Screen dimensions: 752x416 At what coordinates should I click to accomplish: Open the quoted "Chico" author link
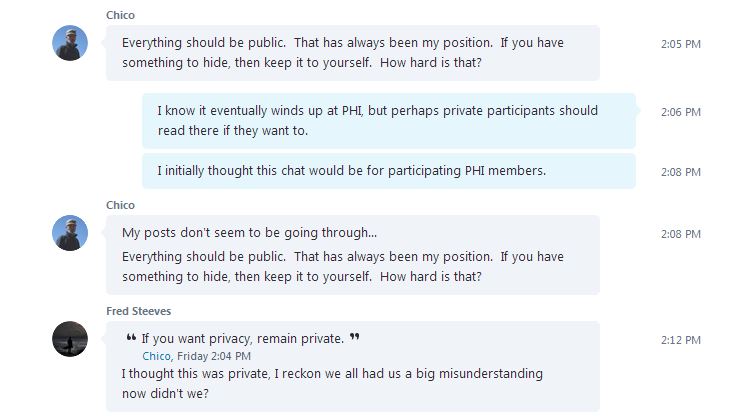coord(156,356)
